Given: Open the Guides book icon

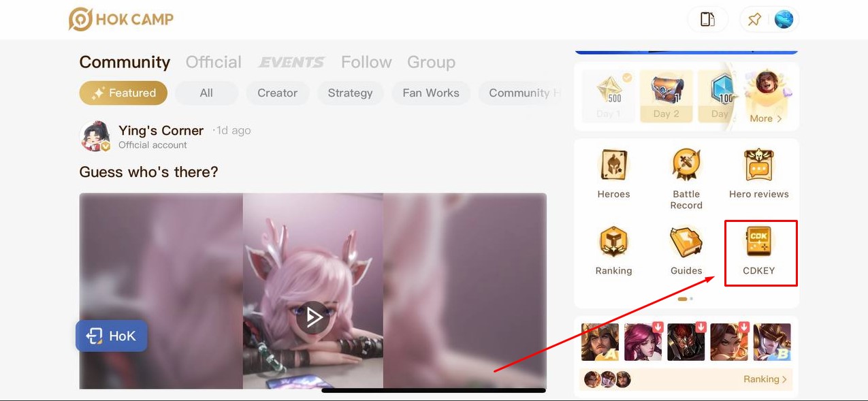Looking at the screenshot, I should click(x=686, y=242).
